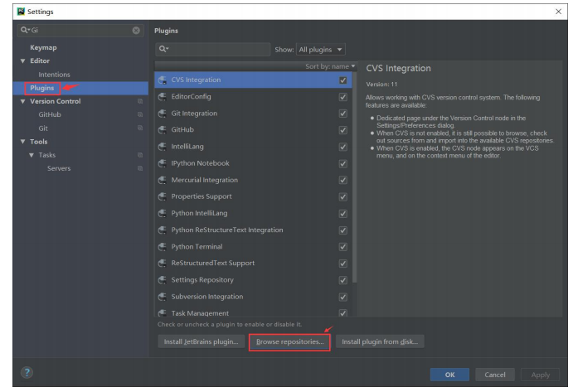Open GitHub under Version Control
The image size is (578, 392).
tap(50, 114)
